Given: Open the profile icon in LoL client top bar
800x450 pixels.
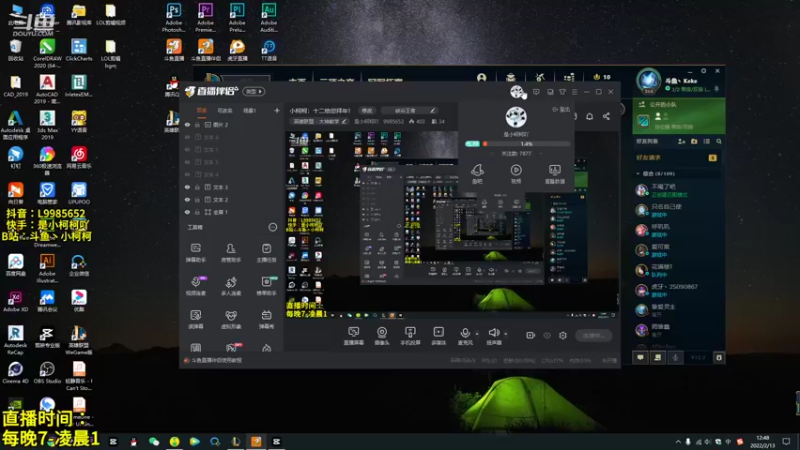Looking at the screenshot, I should [x=482, y=78].
